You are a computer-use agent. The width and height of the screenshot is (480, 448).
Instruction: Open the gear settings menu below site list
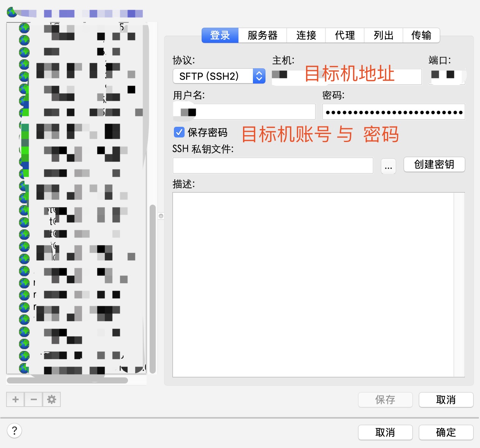click(52, 399)
